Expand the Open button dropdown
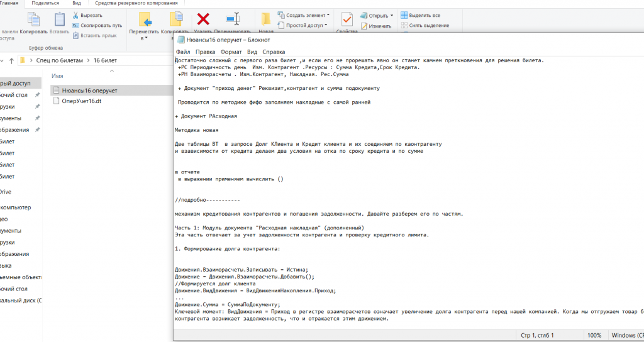The height and width of the screenshot is (342, 644). pyautogui.click(x=391, y=16)
